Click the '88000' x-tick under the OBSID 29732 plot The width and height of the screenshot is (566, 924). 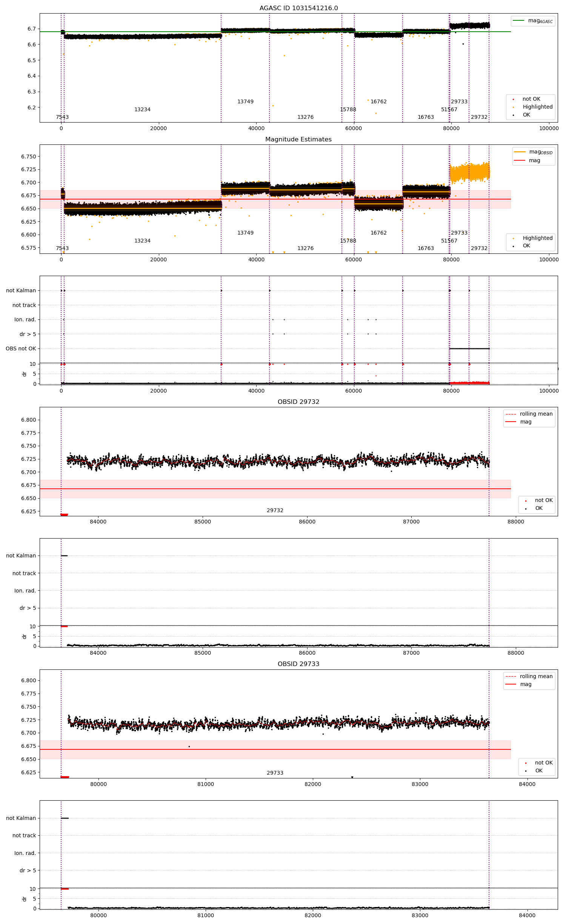click(516, 522)
